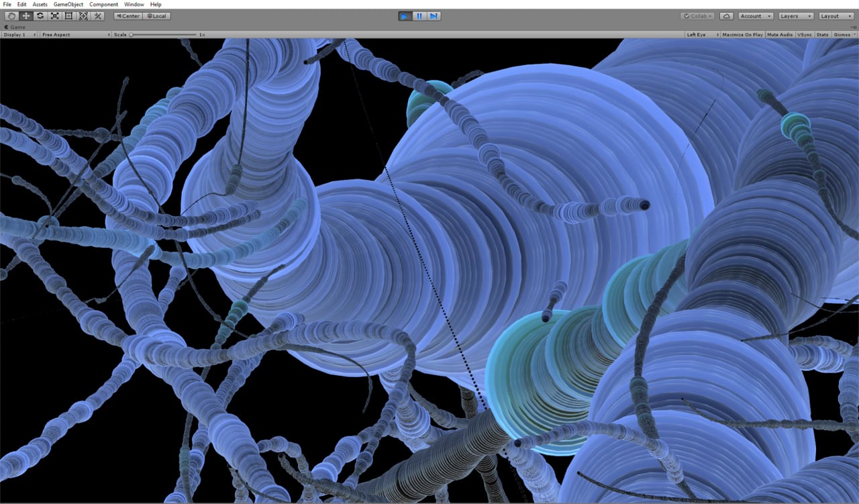Expand the Layout dropdown

tap(836, 16)
